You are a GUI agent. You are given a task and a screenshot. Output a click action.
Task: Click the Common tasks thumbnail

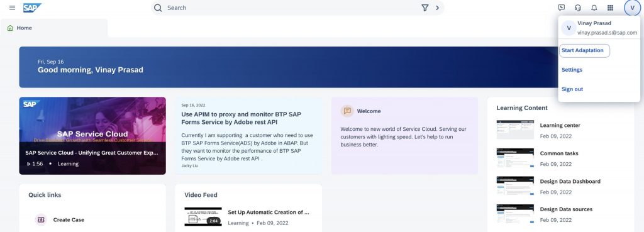[x=515, y=158]
